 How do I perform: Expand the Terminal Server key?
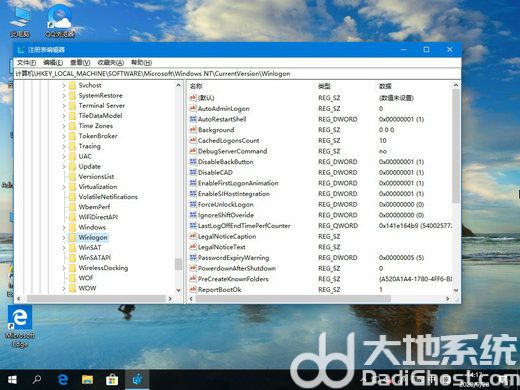(x=64, y=106)
